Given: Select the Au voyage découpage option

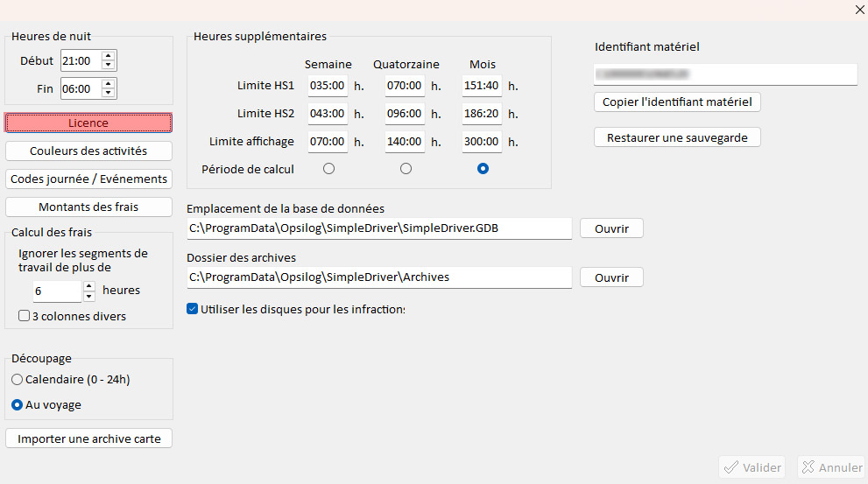Looking at the screenshot, I should 18,405.
